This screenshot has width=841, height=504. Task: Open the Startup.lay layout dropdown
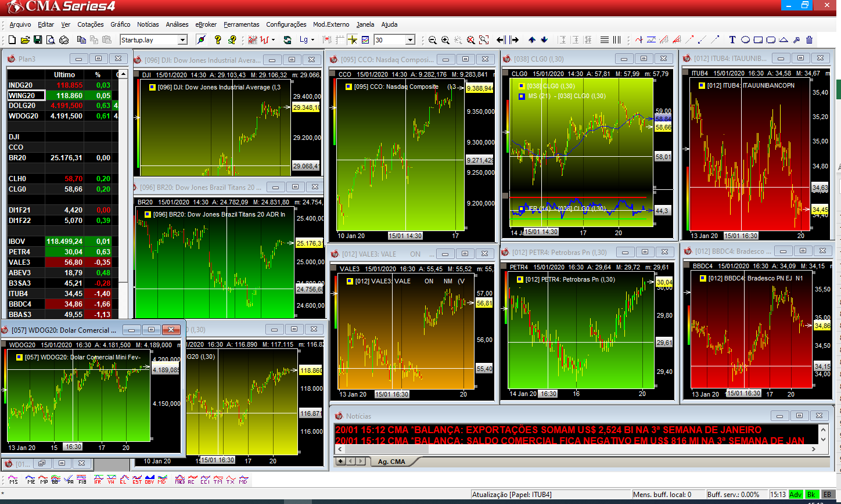point(182,40)
